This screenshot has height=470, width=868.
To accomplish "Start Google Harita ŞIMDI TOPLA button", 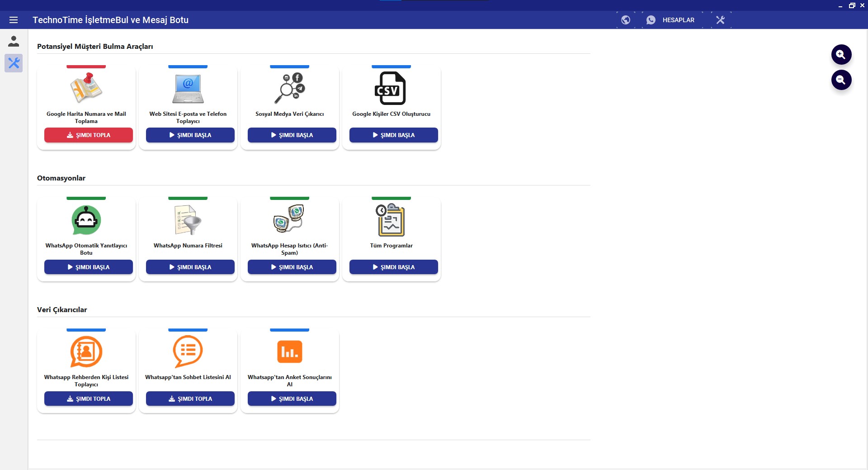I will tap(89, 135).
